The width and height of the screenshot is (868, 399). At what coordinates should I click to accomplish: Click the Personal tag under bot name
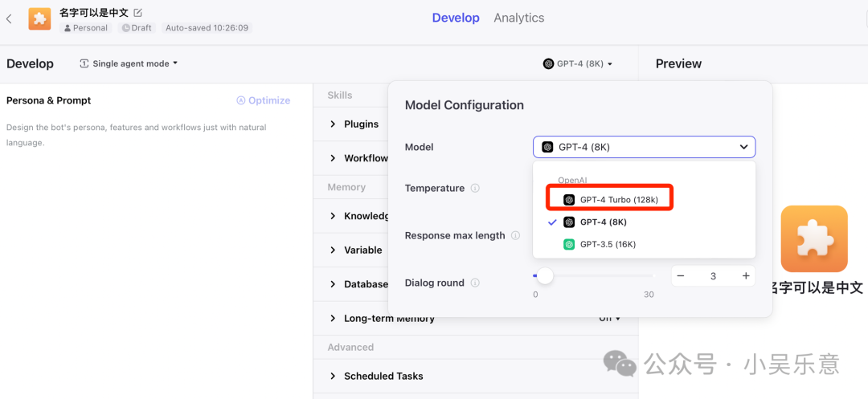(86, 27)
